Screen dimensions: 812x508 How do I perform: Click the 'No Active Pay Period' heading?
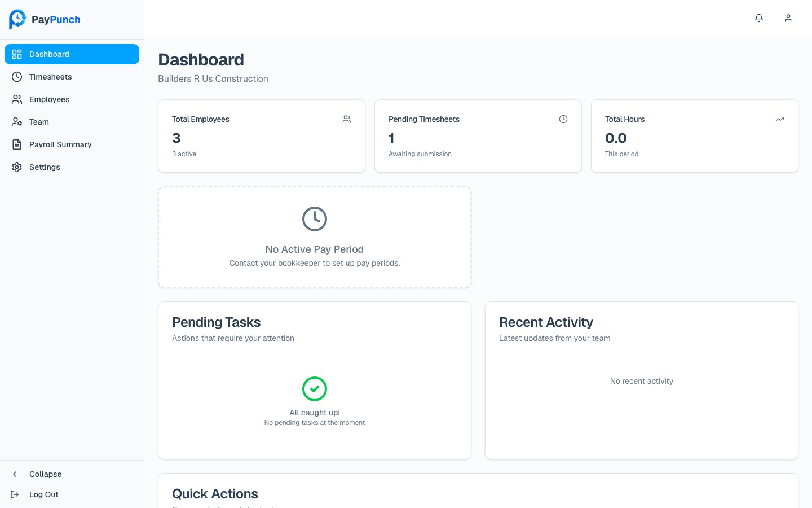(315, 249)
